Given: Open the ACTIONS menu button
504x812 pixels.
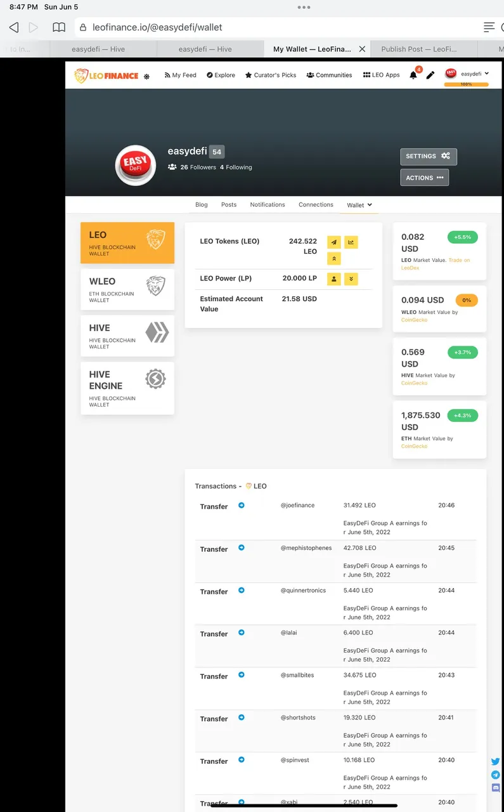Looking at the screenshot, I should click(425, 178).
